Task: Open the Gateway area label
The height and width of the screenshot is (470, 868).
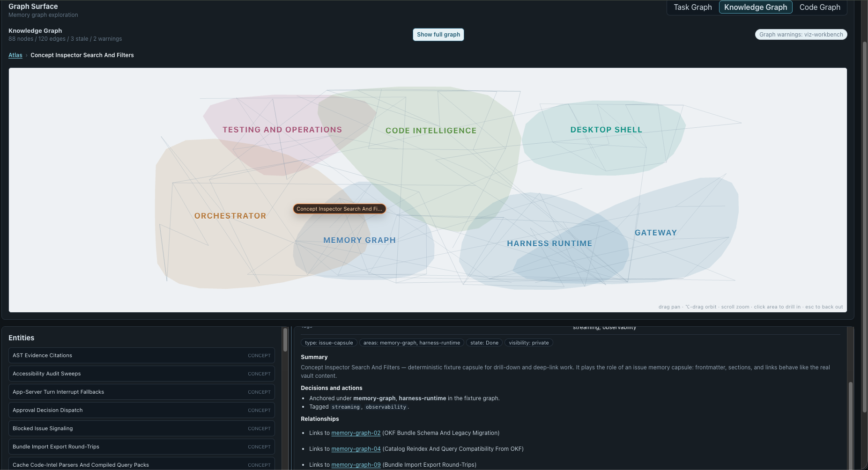Action: 655,233
